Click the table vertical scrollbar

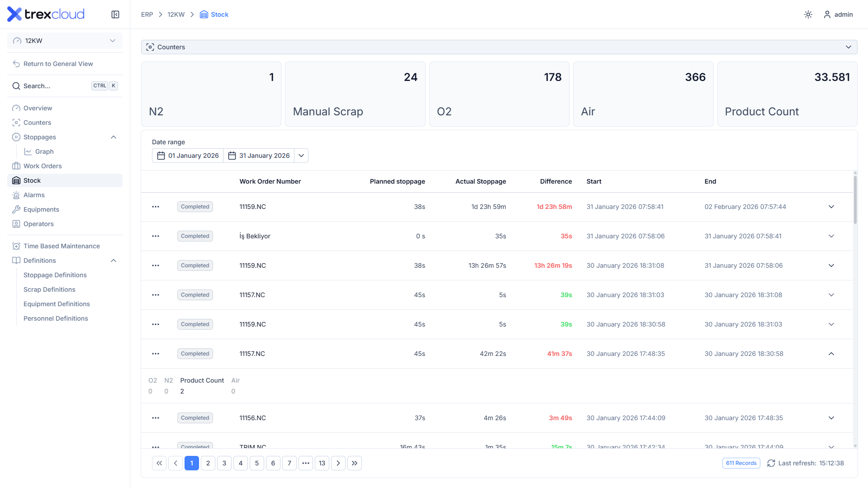click(x=855, y=199)
